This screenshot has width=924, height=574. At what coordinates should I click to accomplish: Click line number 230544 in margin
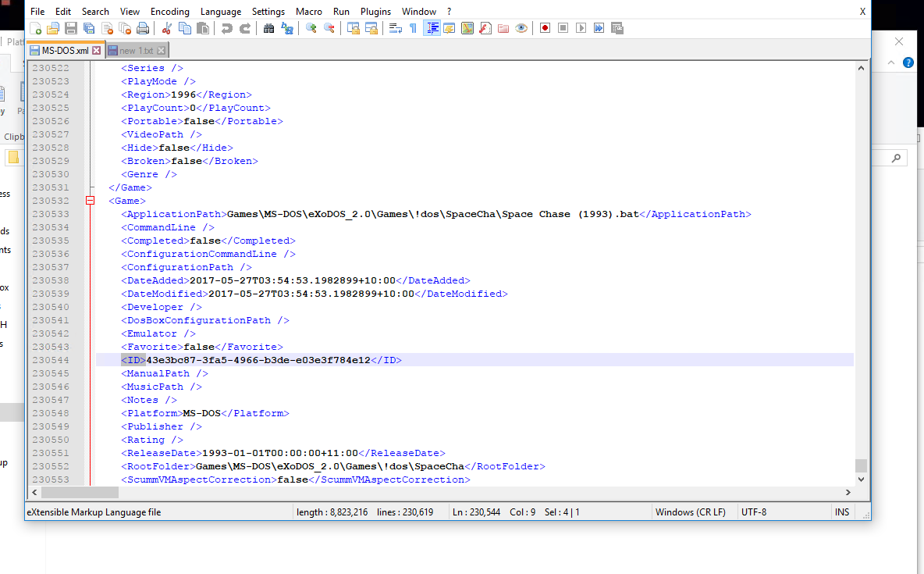[51, 360]
